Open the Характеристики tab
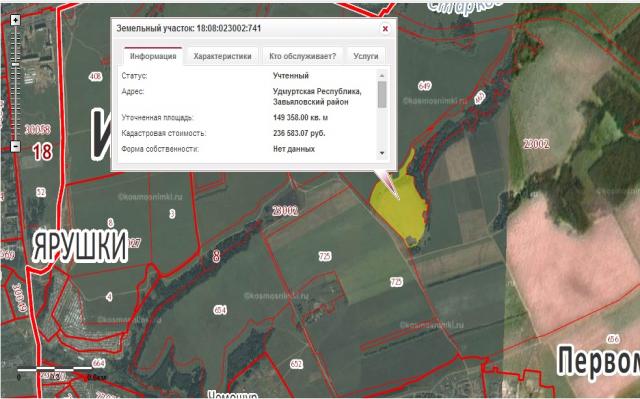This screenshot has height=399, width=640. click(222, 56)
